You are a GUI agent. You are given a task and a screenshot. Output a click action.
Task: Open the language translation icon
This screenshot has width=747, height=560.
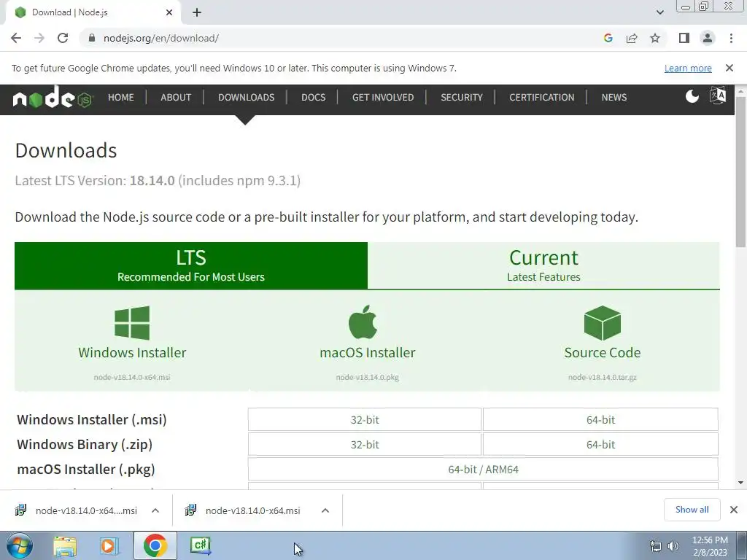click(718, 96)
